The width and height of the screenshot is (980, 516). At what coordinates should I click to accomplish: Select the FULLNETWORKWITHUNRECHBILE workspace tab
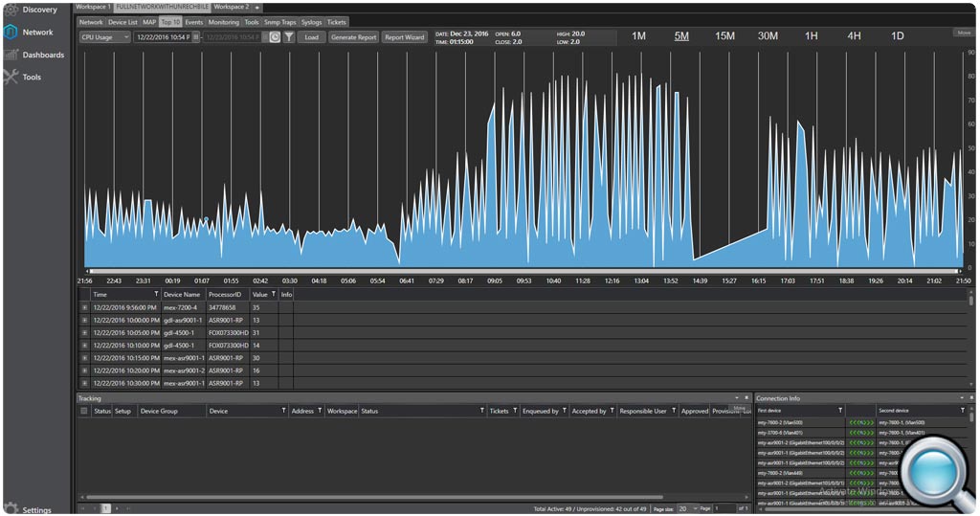163,7
